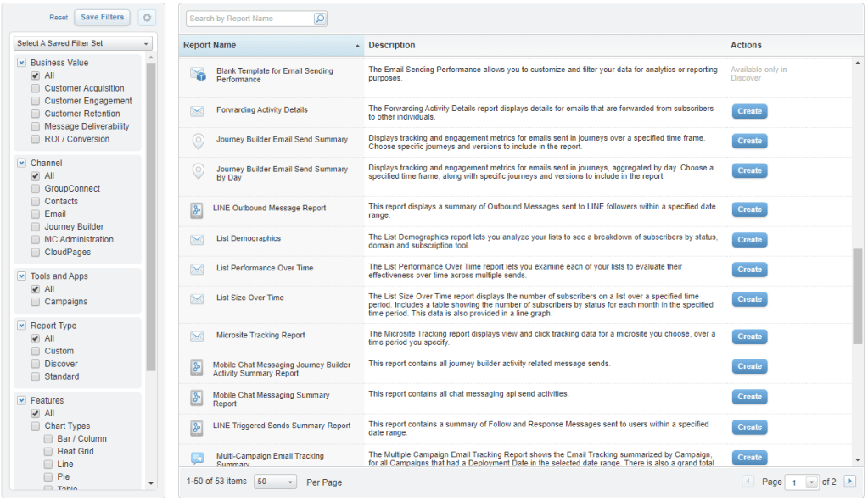Click Journey Builder Email Send Summary pin icon
Image resolution: width=868 pixels, height=501 pixels.
point(198,141)
